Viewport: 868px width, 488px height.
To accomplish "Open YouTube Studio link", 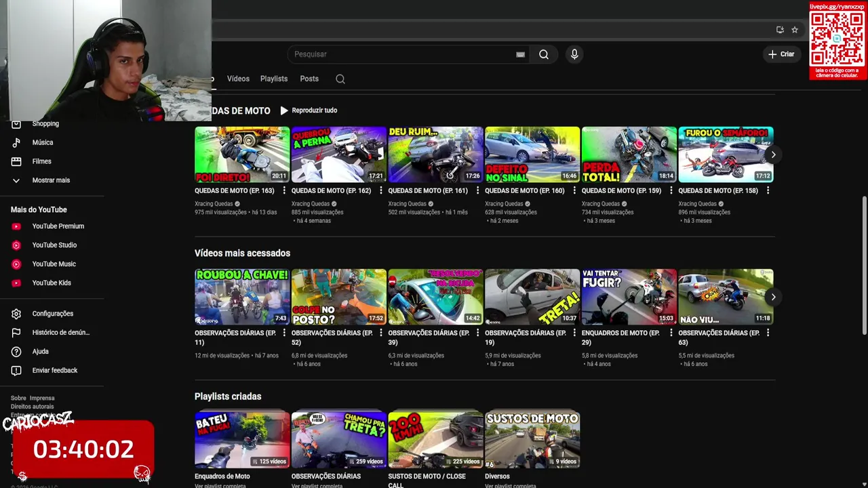I will point(53,245).
